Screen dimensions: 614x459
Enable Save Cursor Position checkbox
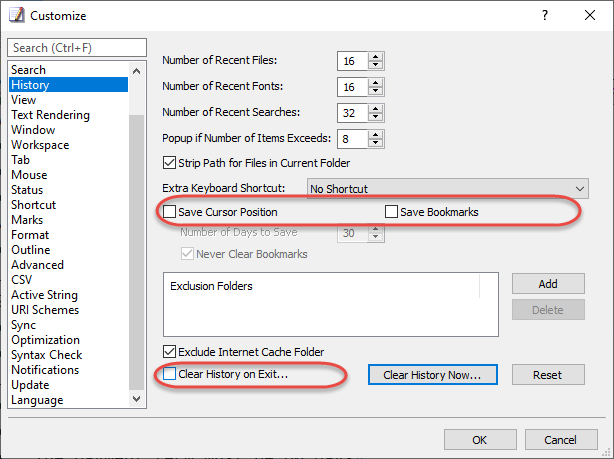(170, 212)
